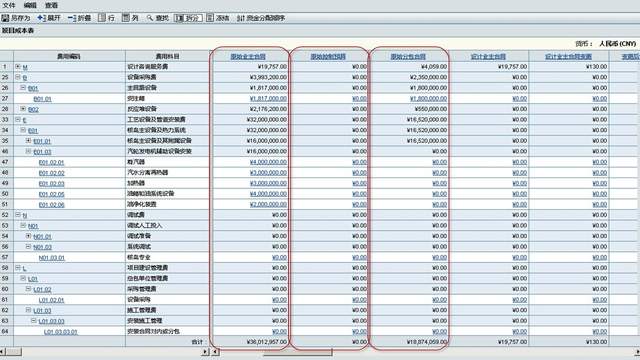
Task: Collapse the L01 tree node
Action: (x=23, y=278)
